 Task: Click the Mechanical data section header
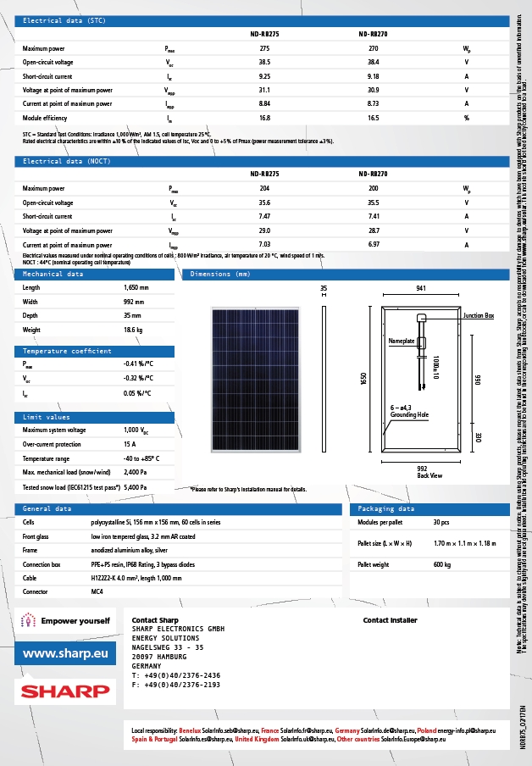[x=94, y=274]
